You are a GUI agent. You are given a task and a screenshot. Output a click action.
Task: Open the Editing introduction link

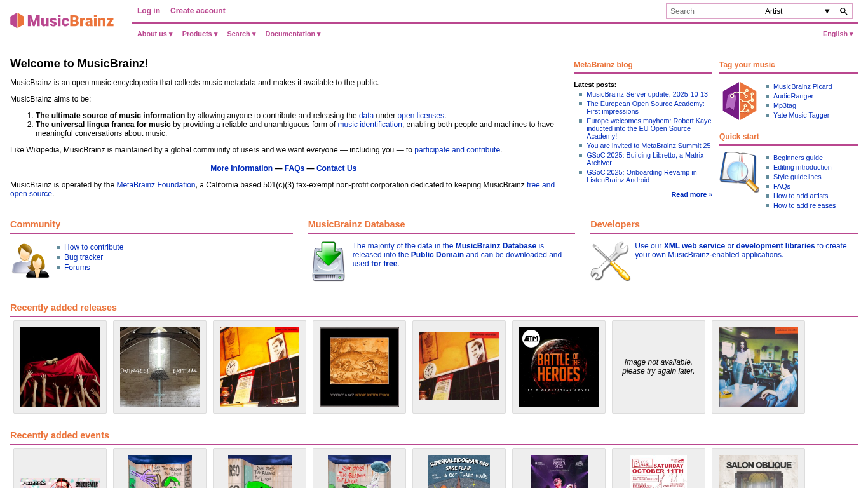(803, 167)
